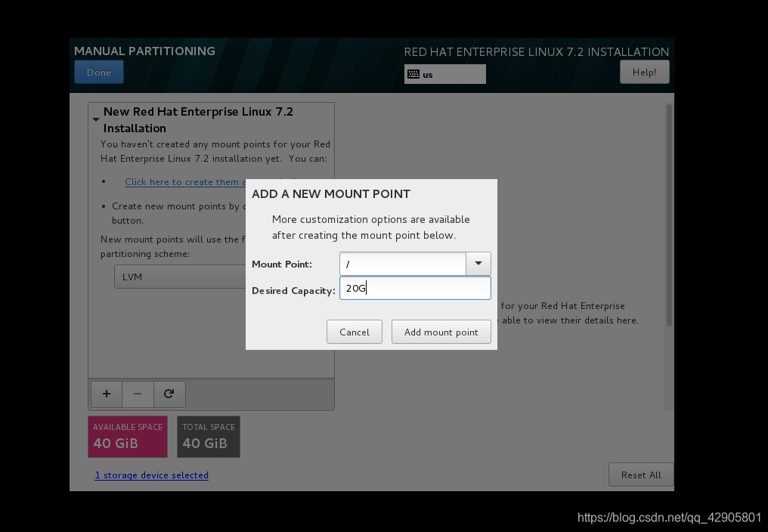This screenshot has width=768, height=532.
Task: Click the MANUAL PARTITIONING heading
Action: (x=144, y=51)
